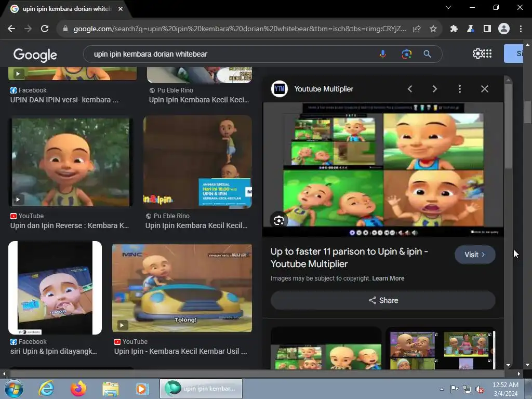532x399 pixels.
Task: Open the Chrome Labs flask icon
Action: point(470,29)
